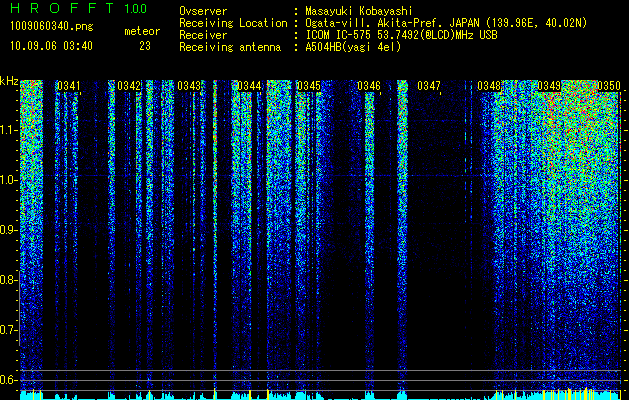Click the A504HB(yagi 4el) text
The image size is (629, 400).
pyautogui.click(x=353, y=47)
